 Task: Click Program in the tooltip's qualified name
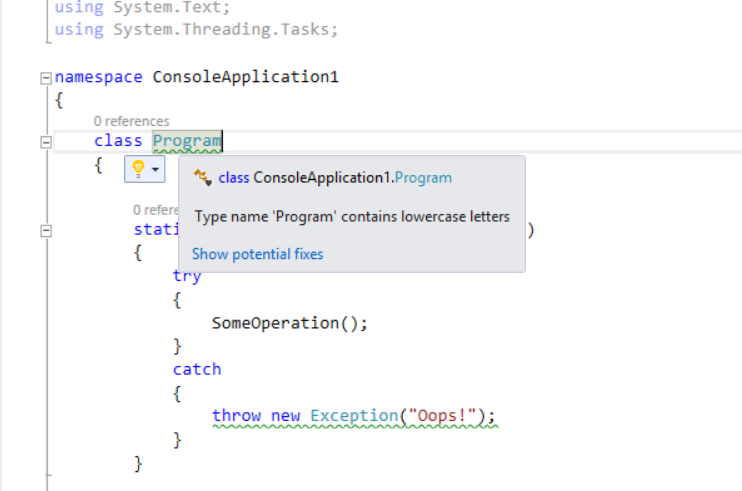click(x=423, y=178)
